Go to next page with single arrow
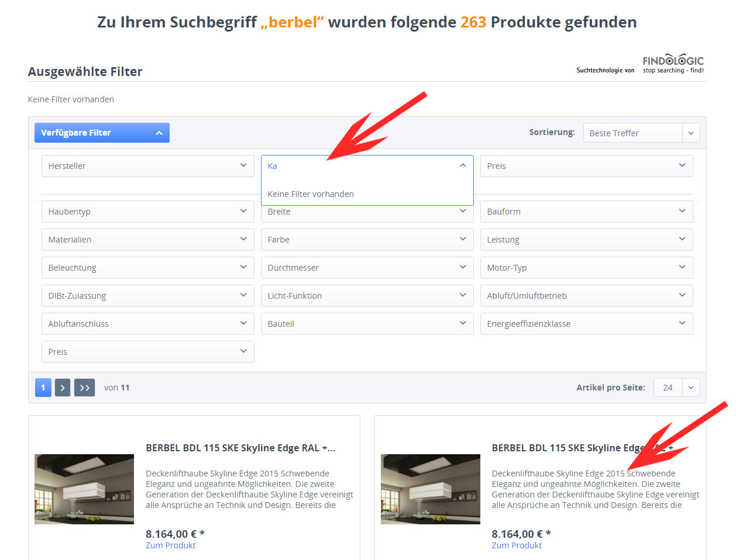This screenshot has height=560, width=736. pyautogui.click(x=63, y=388)
